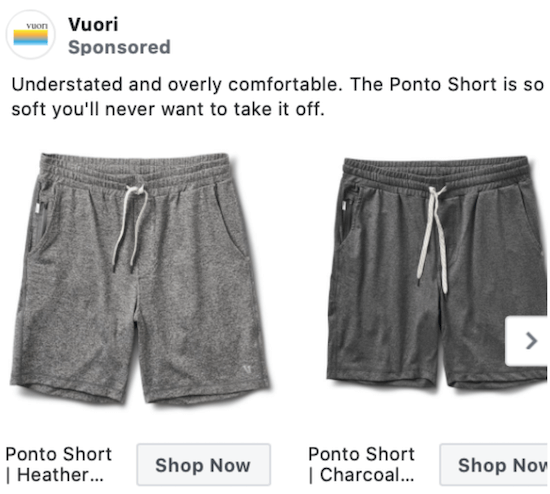Shop Now for the Charcoal Ponto Short
Image resolution: width=550 pixels, height=494 pixels.
point(495,465)
